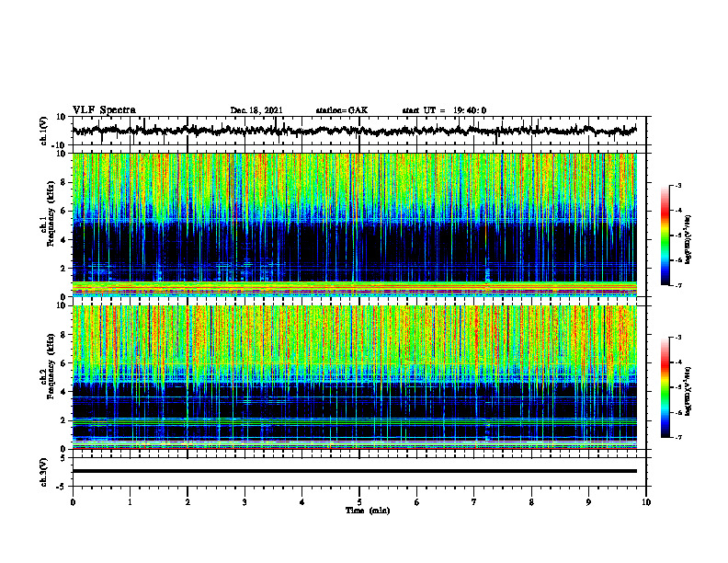Image resolution: width=728 pixels, height=563 pixels.
Task: Click the "8" kHz tick on ch.1 spectrogram axis
Action: tap(63, 182)
